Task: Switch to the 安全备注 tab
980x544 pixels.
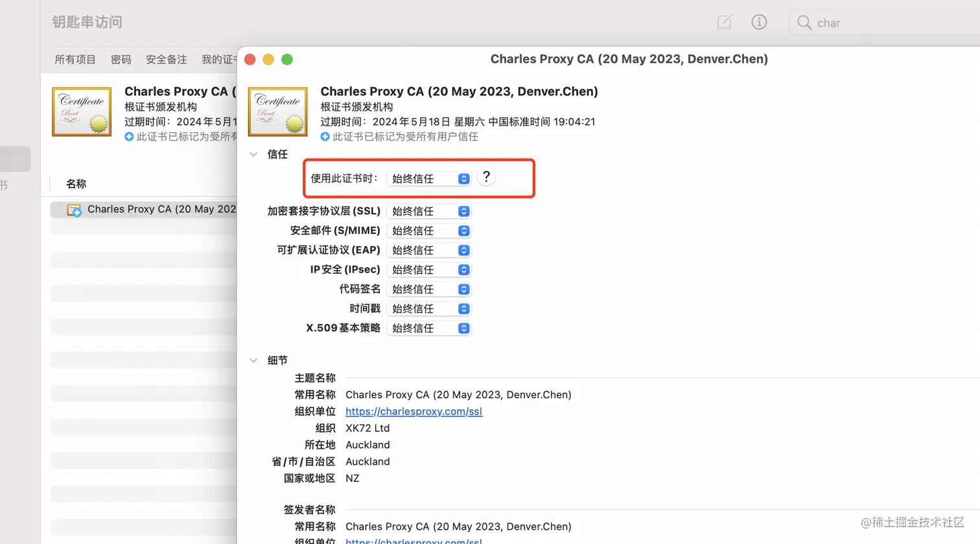Action: pyautogui.click(x=167, y=60)
